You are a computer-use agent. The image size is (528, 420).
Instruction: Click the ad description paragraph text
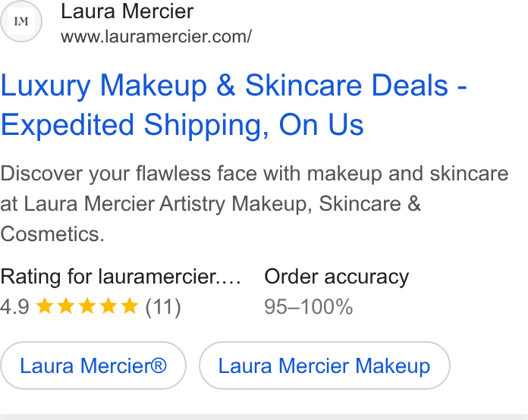[x=254, y=204]
